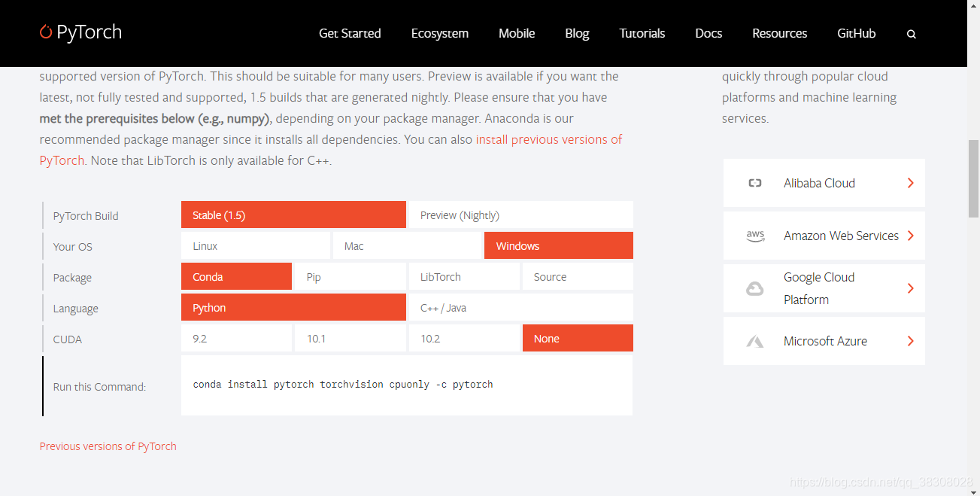Click the 'Package' row label
This screenshot has width=980, height=496.
(72, 278)
